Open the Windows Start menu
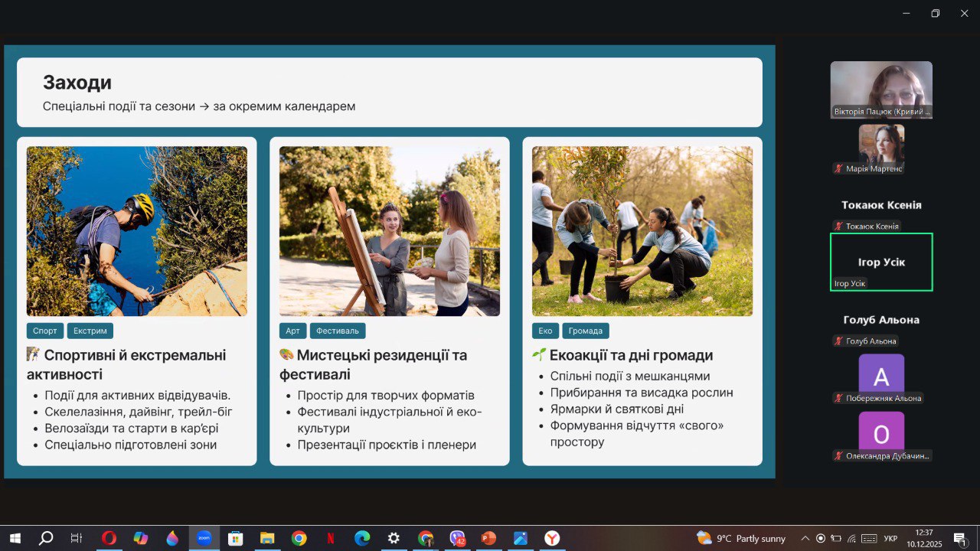 (15, 538)
